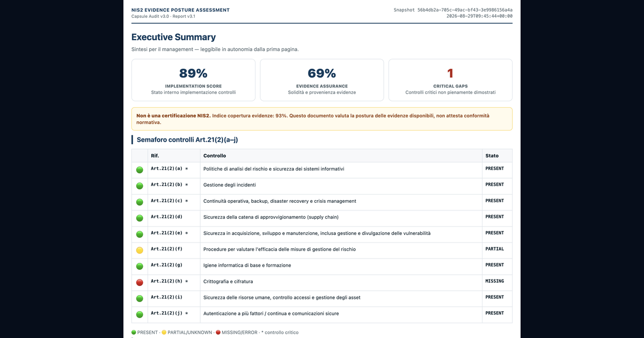
Task: Click the green status dot for Art.21(2)(d)
Action: (x=140, y=218)
